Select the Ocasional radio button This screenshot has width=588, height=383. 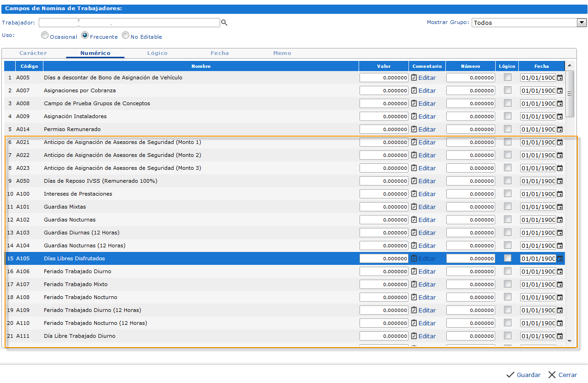point(45,35)
